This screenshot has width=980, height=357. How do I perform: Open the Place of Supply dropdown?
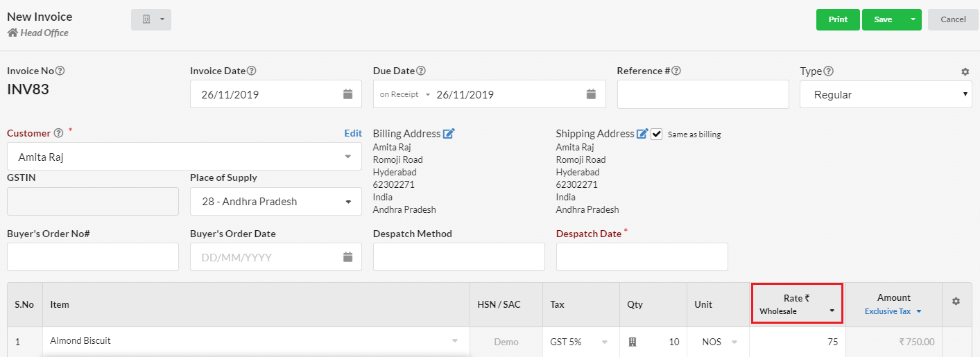276,202
